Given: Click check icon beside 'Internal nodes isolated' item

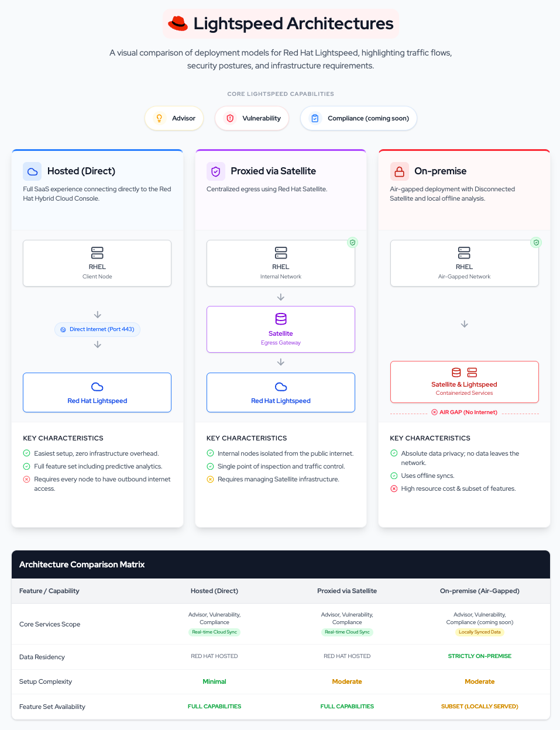Looking at the screenshot, I should tap(210, 453).
